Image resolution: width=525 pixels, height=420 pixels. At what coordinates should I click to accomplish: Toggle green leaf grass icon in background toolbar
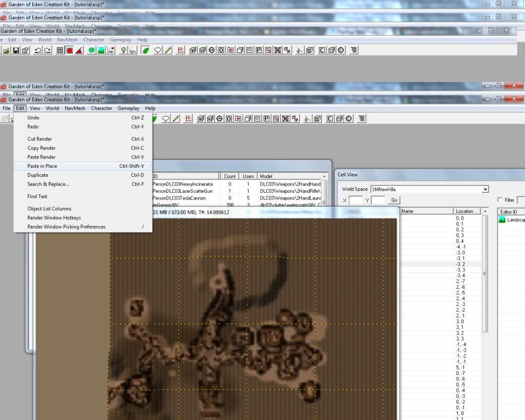tap(146, 50)
